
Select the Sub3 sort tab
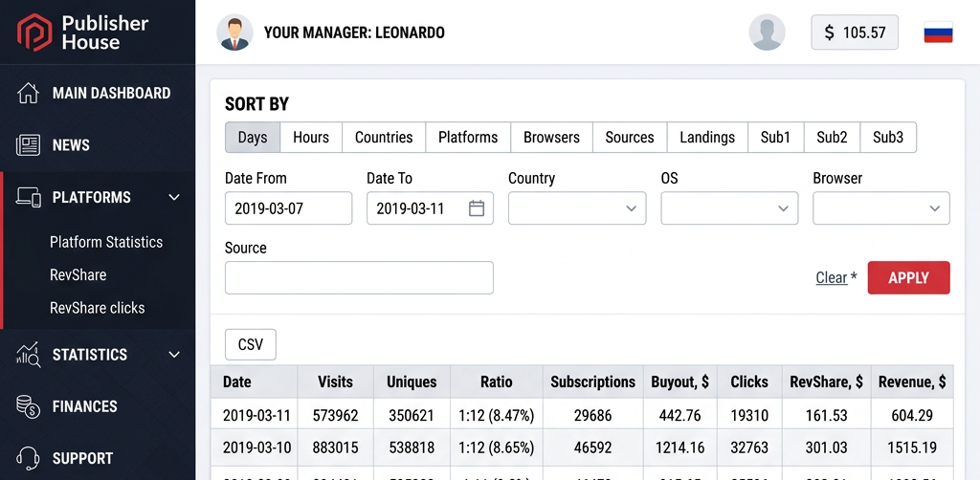(888, 138)
